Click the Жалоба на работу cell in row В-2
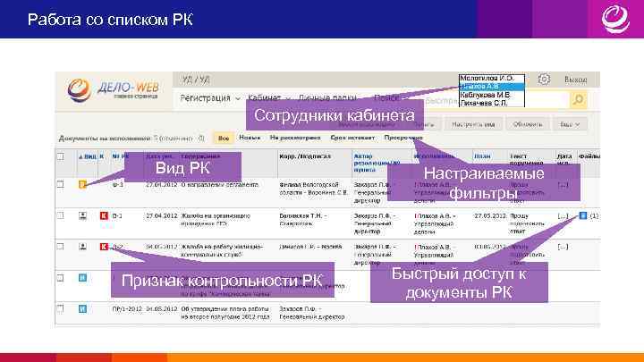This screenshot has width=644, height=362. 222,250
